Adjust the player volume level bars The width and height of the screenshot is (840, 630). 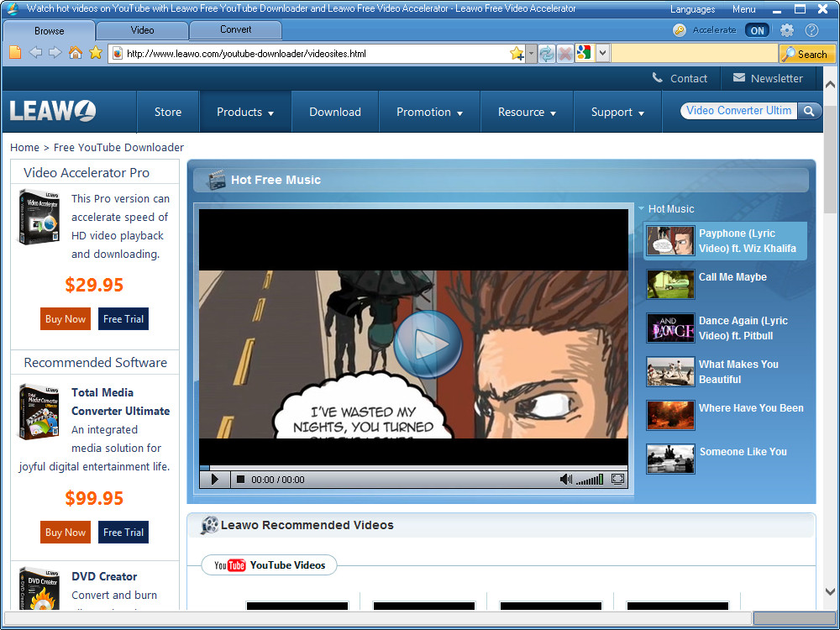click(590, 480)
